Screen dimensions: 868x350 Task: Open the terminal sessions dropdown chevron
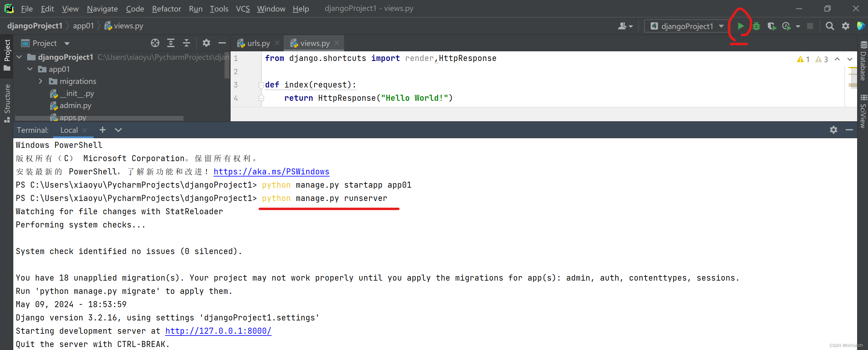tap(118, 130)
